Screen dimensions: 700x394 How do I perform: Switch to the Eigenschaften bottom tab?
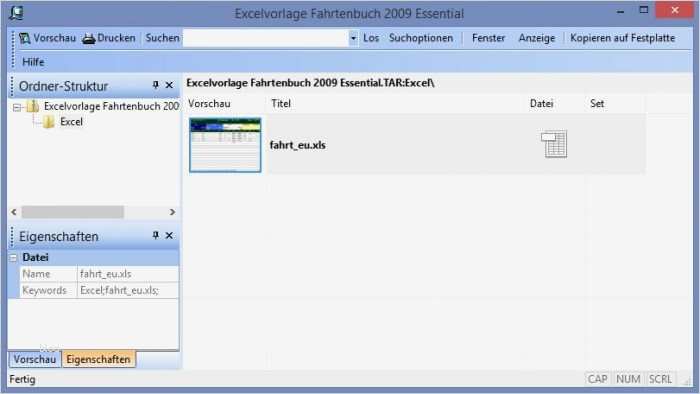[98, 359]
